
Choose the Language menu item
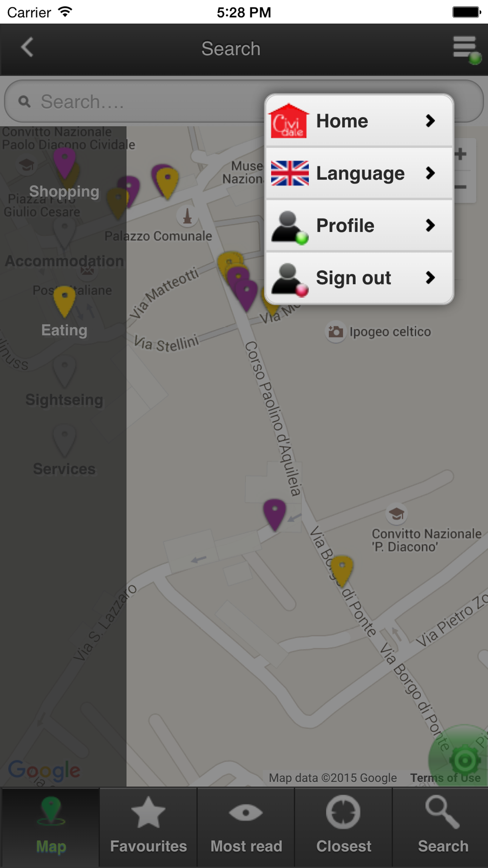(x=359, y=173)
